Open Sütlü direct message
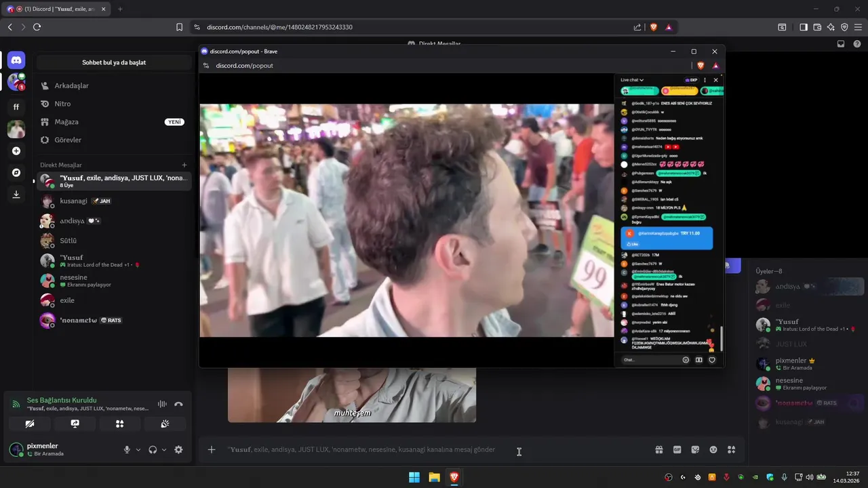 coord(114,241)
